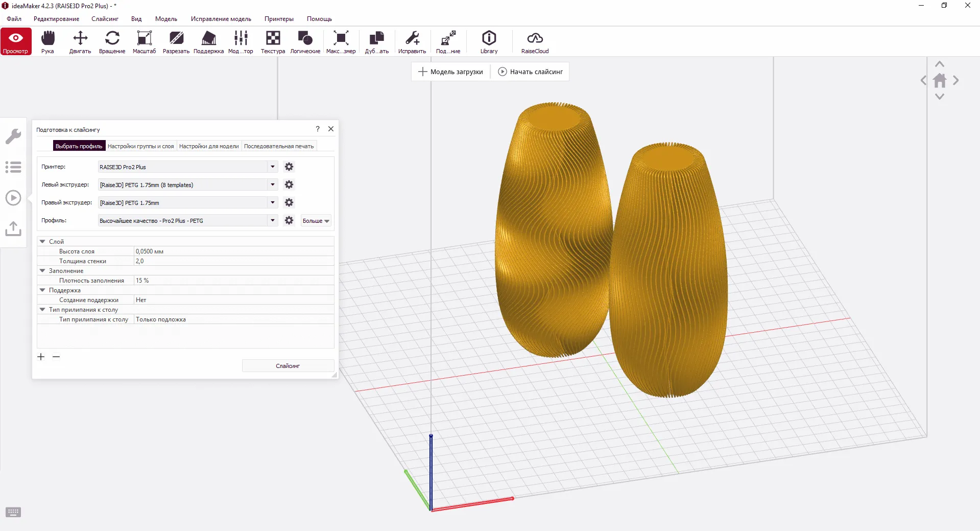Switch to Настройки для модели tab
980x531 pixels.
(x=209, y=146)
